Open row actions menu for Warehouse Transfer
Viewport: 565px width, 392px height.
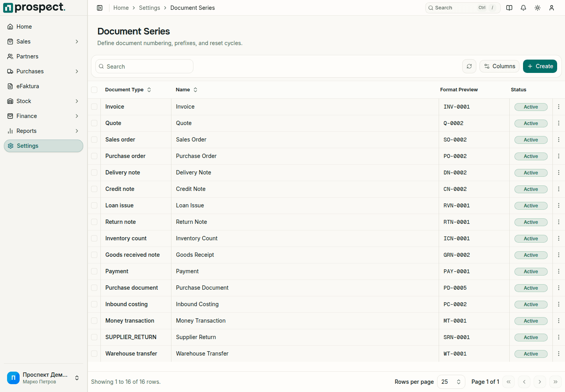tap(559, 354)
